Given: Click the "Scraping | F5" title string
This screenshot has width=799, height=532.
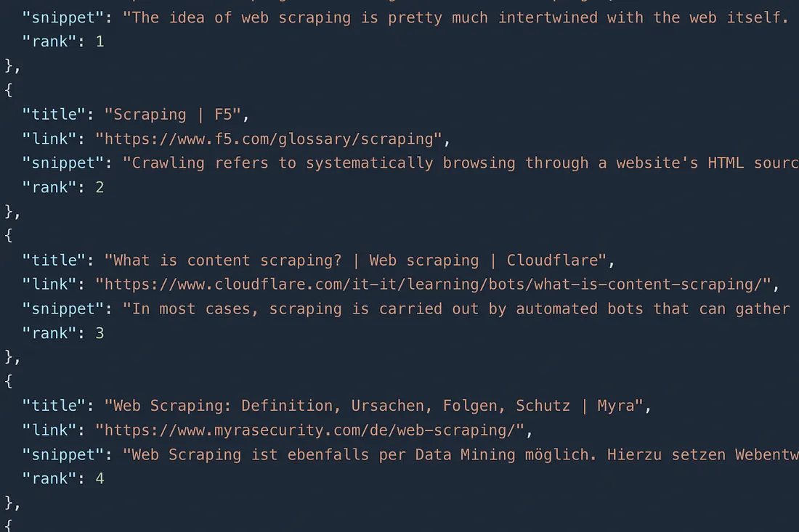Looking at the screenshot, I should [x=177, y=115].
